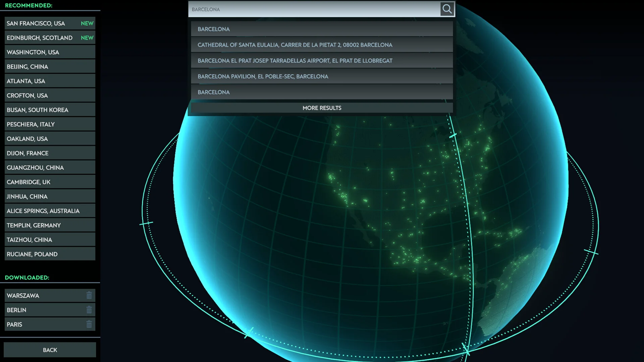Viewport: 644px width, 362px height.
Task: Delete the WARSZAWA download via its trash icon
Action: click(89, 296)
